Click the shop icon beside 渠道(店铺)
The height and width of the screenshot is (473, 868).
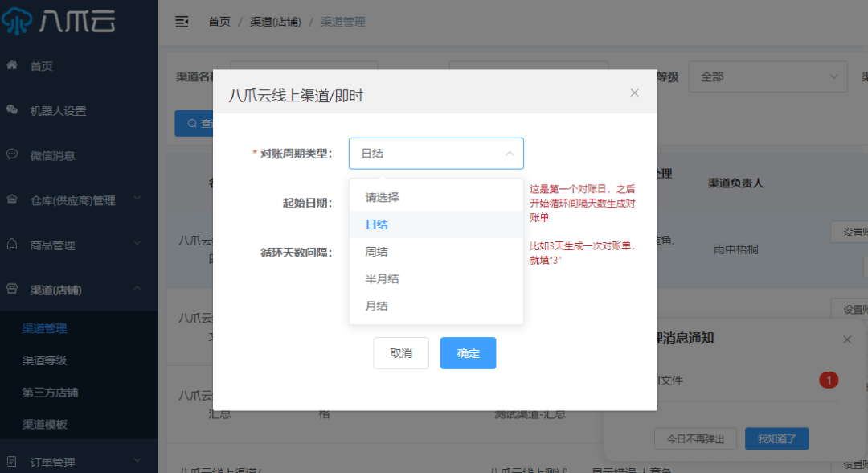coord(11,289)
